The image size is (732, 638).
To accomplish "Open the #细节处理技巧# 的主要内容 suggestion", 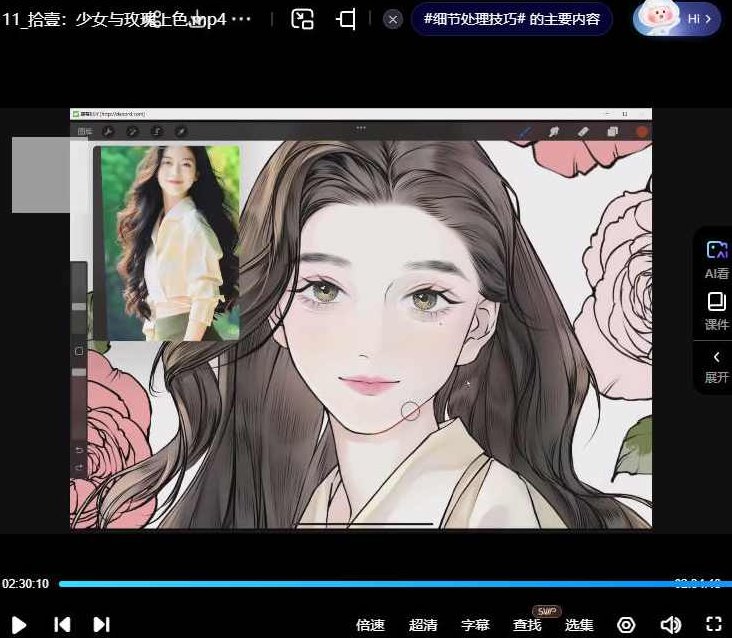I will 512,19.
